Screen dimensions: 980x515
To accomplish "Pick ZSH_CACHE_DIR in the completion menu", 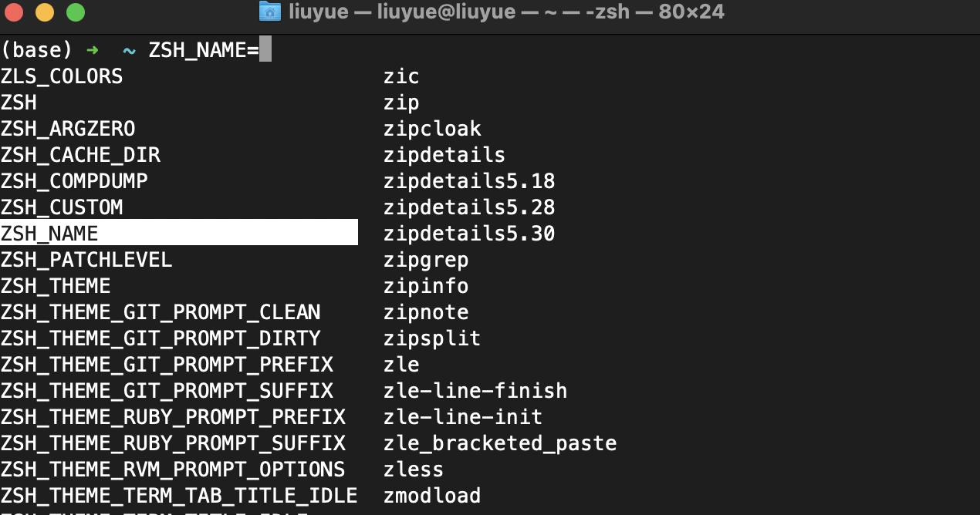I will [x=80, y=155].
